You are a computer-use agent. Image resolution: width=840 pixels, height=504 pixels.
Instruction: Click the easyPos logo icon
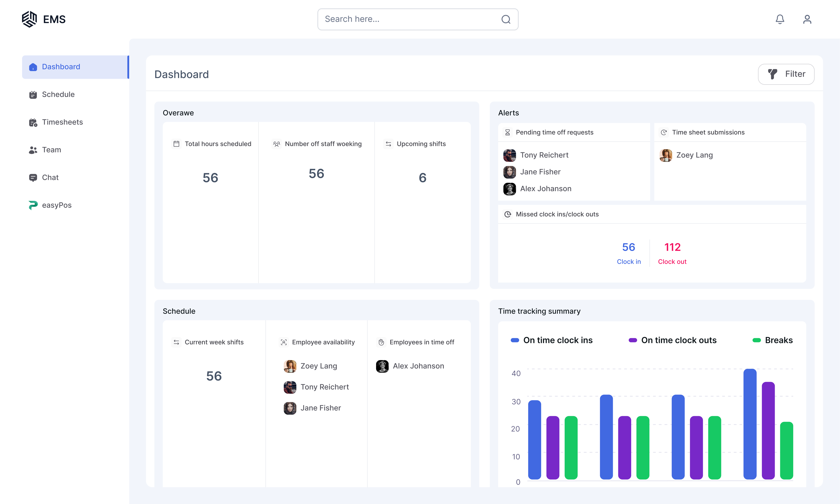[33, 205]
